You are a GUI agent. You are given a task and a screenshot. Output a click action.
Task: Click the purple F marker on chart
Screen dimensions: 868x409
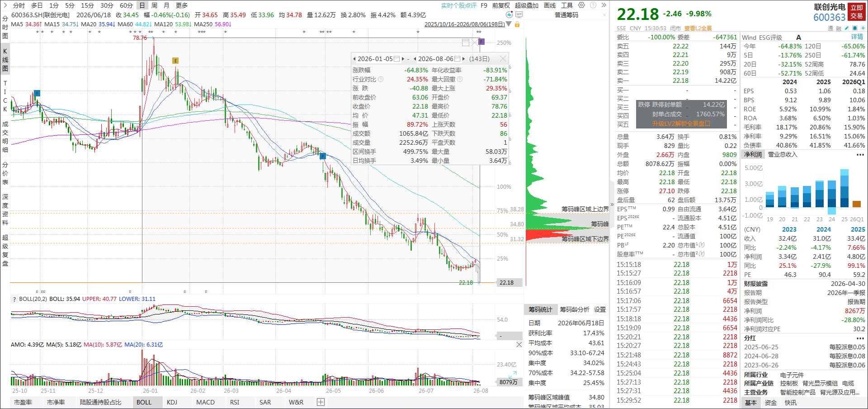(x=481, y=42)
